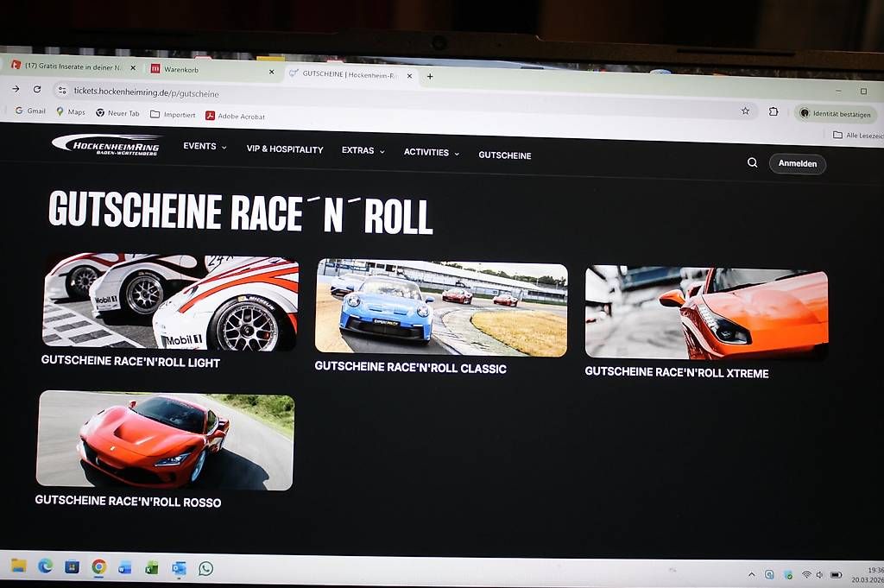Open the clock and date in taskbar
The width and height of the screenshot is (884, 588).
tap(868, 575)
